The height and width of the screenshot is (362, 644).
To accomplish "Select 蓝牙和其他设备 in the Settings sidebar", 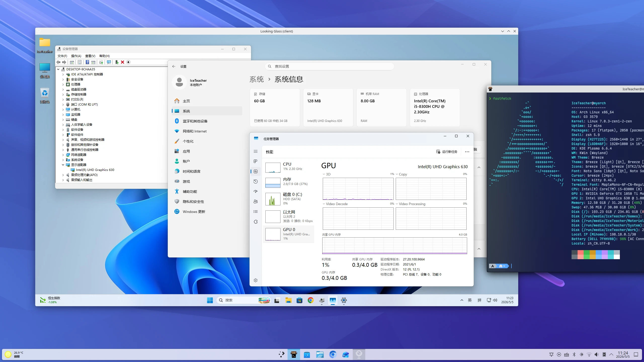I will tap(207, 121).
